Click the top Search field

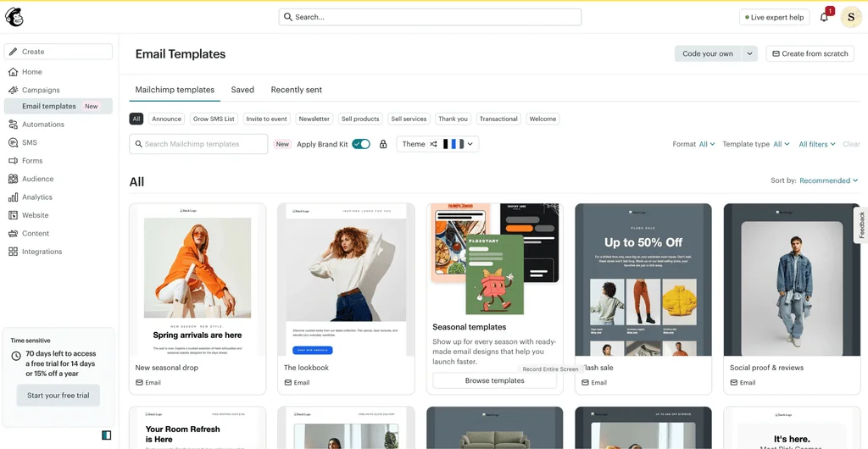tap(430, 17)
